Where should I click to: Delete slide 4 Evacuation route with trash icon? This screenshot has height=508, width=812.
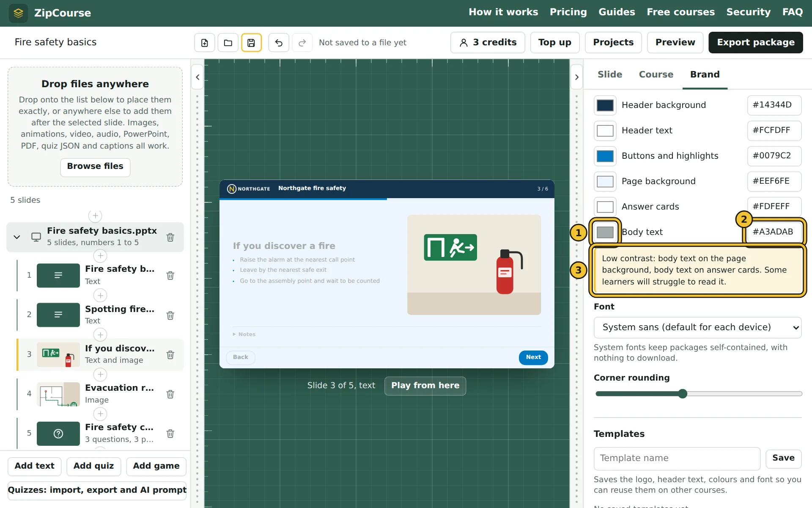coord(170,394)
